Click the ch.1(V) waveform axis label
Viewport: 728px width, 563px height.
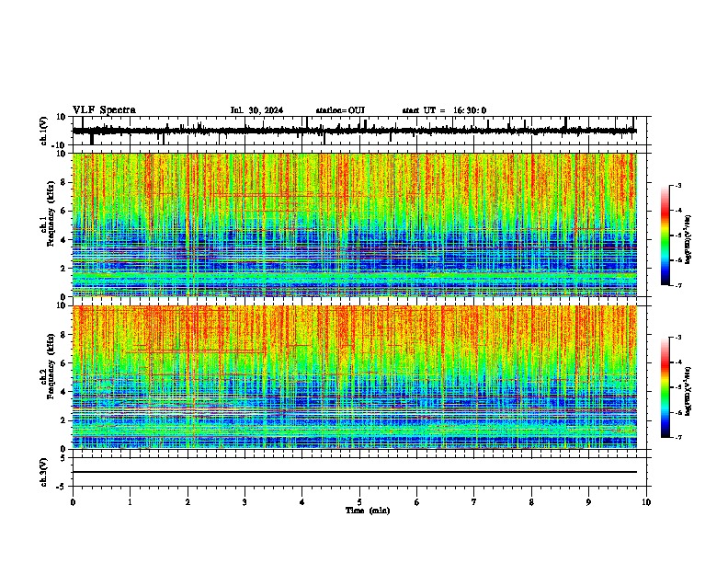[x=43, y=131]
